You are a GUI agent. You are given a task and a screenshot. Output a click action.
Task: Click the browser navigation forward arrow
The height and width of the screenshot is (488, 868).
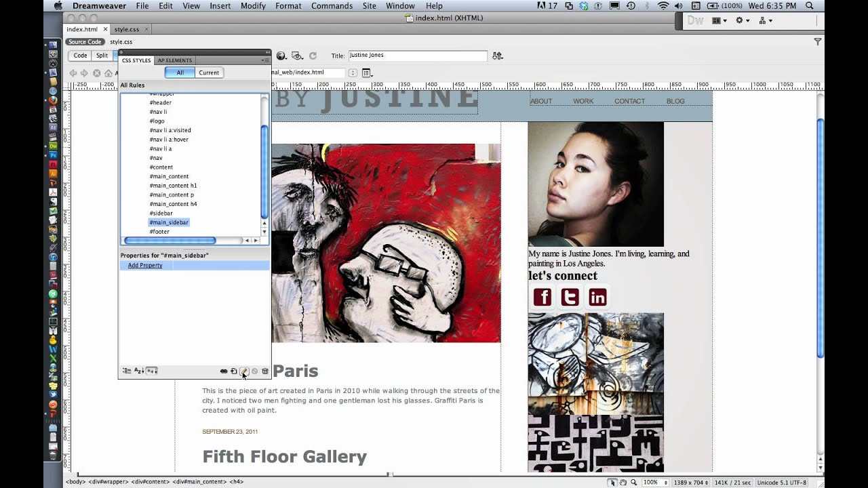click(x=84, y=73)
